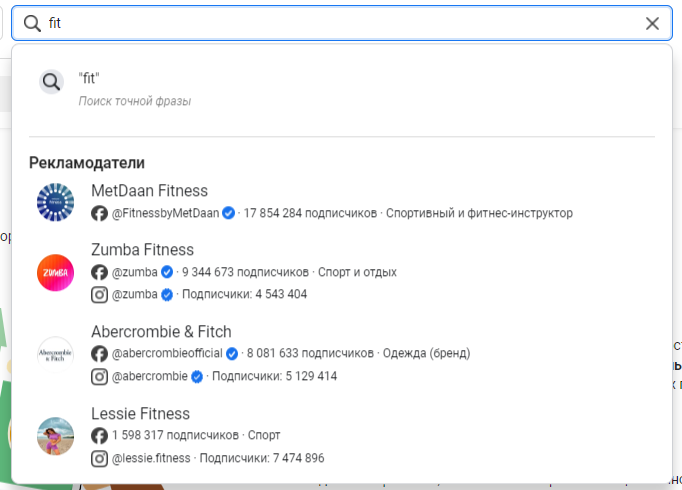Open Lessie Fitness advertiser result
Viewport: 682px width, 490px height.
tap(140, 414)
